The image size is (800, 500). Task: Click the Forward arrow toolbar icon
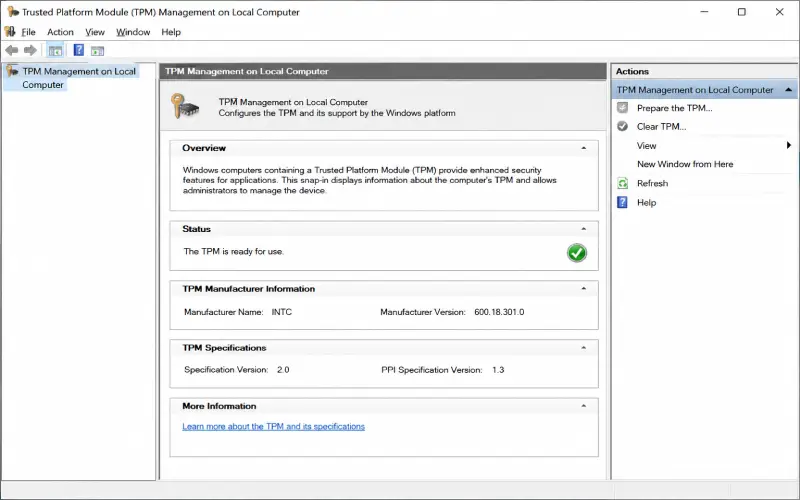[31, 50]
